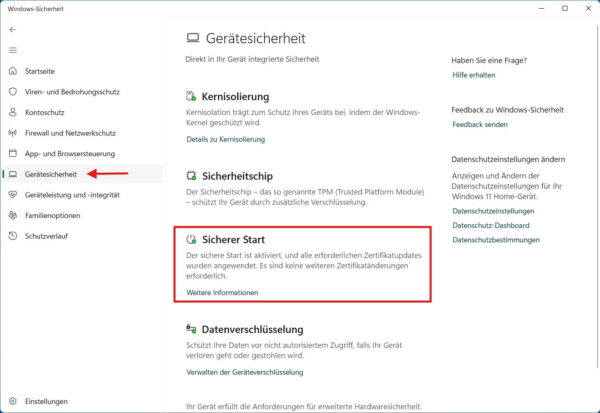Image resolution: width=600 pixels, height=413 pixels.
Task: Click the Schutzverlauf history clock icon
Action: [13, 236]
